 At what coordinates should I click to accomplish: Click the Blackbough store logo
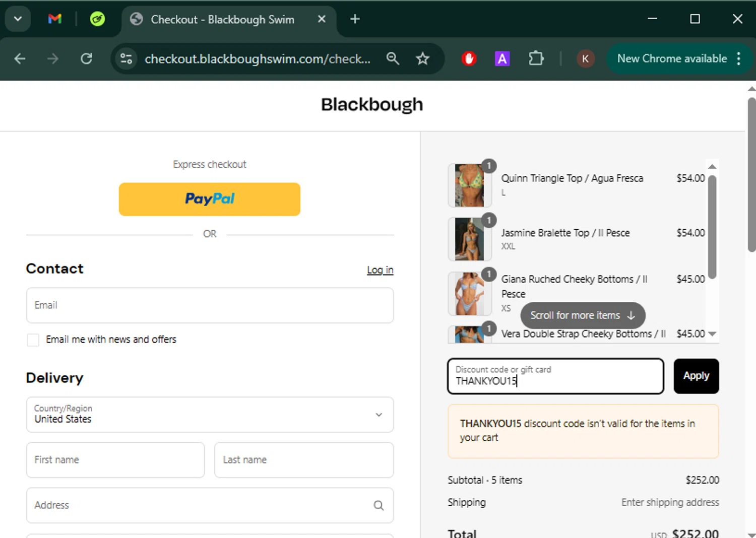(x=372, y=105)
